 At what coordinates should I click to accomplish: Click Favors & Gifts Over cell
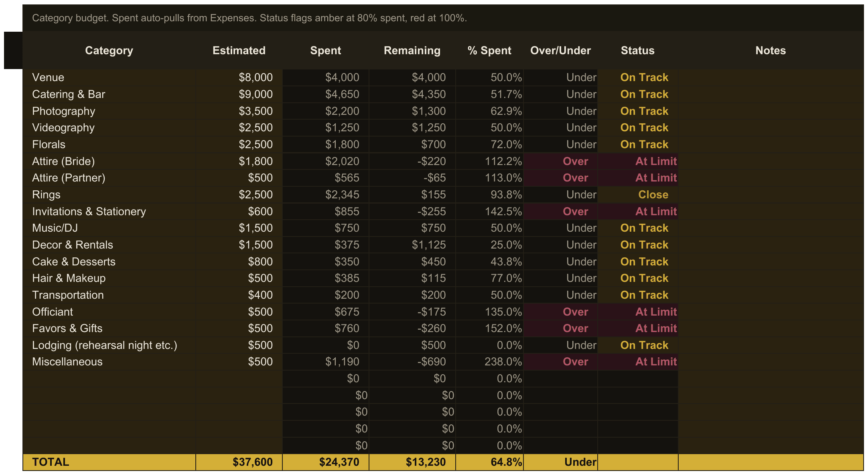point(561,328)
